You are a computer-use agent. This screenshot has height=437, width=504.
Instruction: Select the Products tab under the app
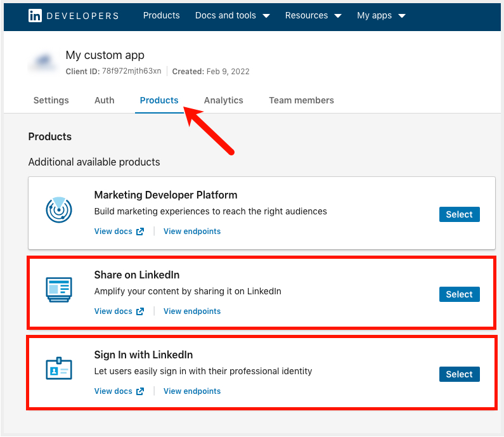[159, 100]
